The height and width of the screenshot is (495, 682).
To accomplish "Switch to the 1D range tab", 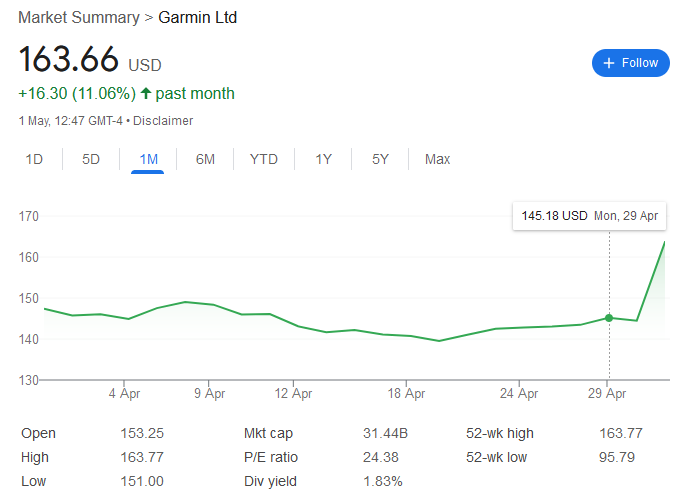I will click(x=34, y=159).
